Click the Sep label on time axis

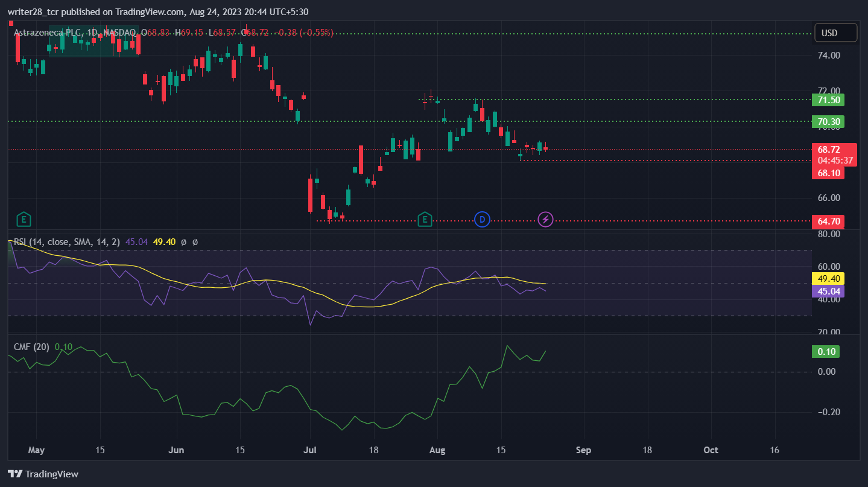(583, 450)
